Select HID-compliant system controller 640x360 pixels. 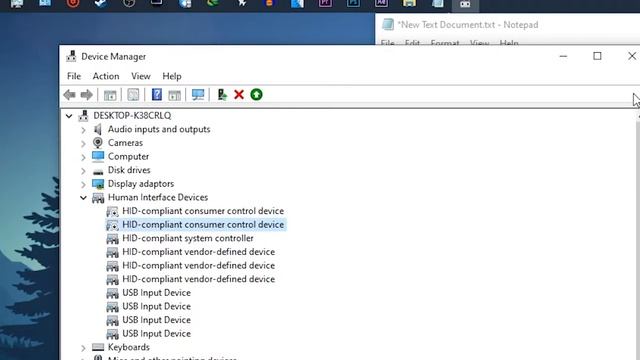188,238
